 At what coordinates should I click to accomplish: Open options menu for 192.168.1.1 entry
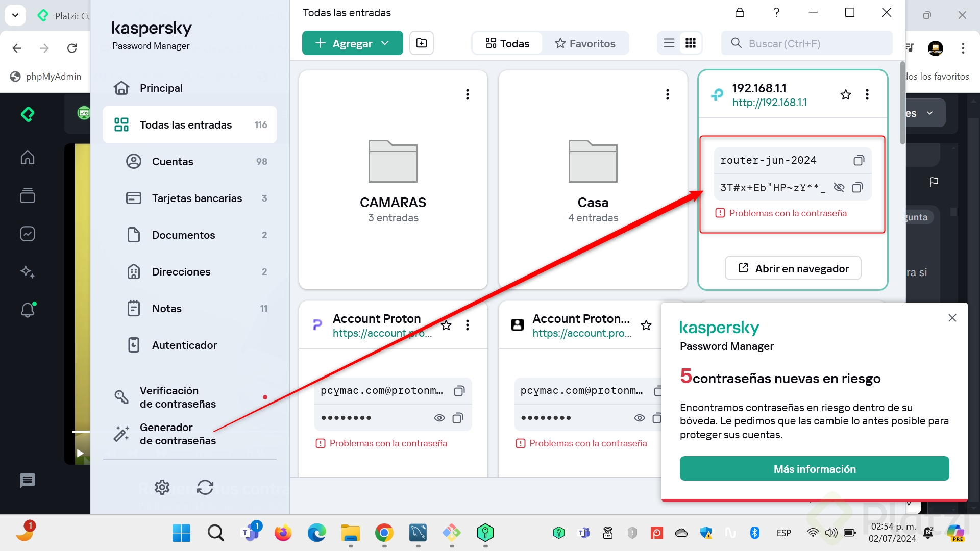tap(867, 95)
